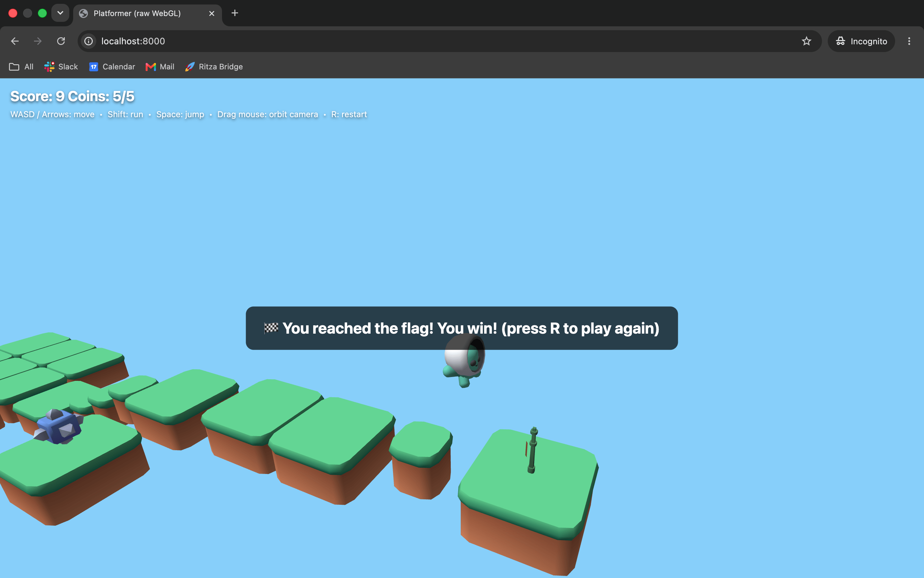924x578 pixels.
Task: Reload the localhost page
Action: tap(61, 41)
